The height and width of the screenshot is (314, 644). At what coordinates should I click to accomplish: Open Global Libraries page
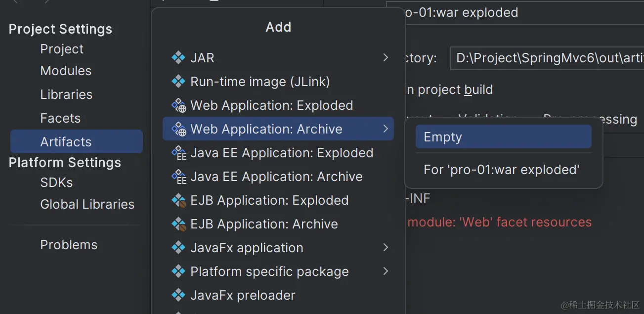[x=87, y=204]
